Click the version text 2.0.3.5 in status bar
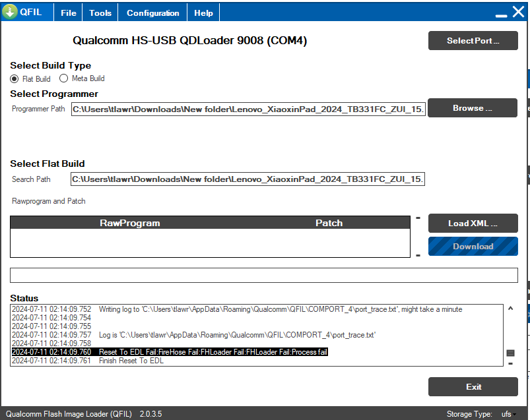530x420 pixels. pos(150,414)
